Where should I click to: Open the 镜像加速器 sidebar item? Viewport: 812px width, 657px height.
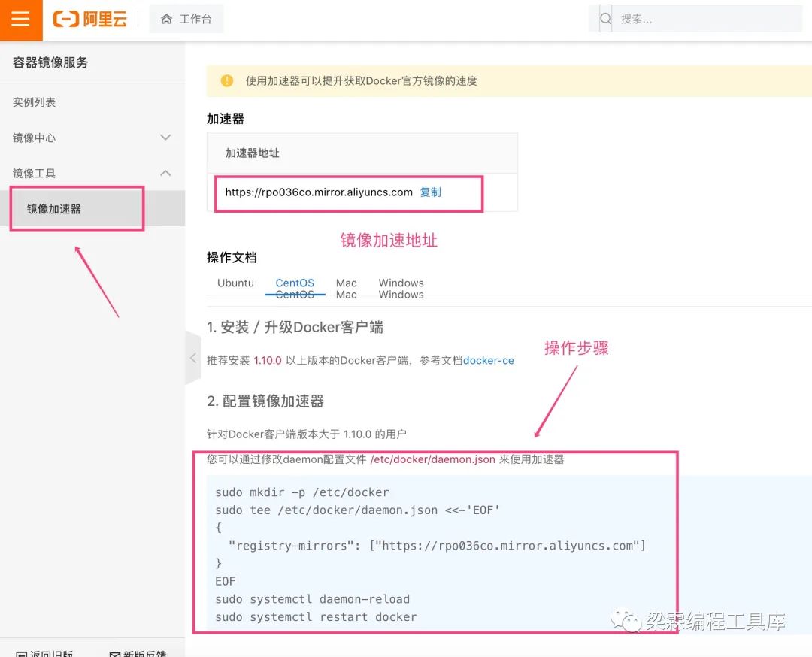[92, 209]
